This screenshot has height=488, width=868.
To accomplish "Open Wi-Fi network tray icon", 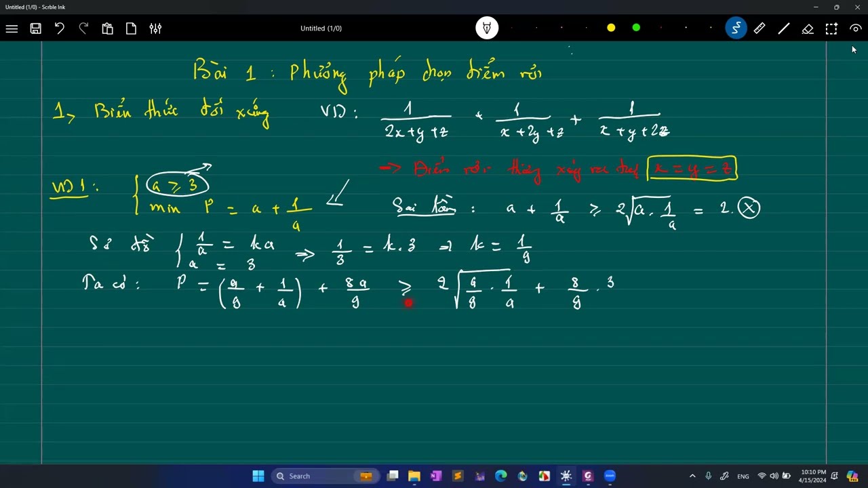I will (762, 476).
